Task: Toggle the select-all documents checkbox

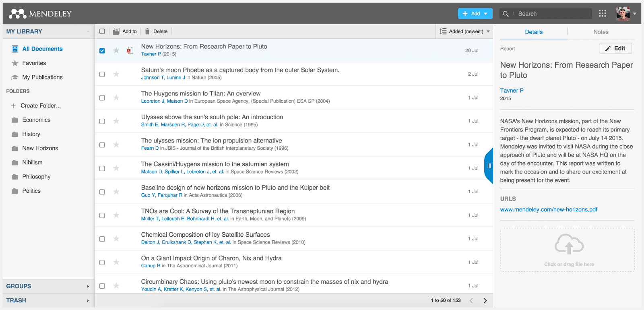Action: tap(102, 31)
